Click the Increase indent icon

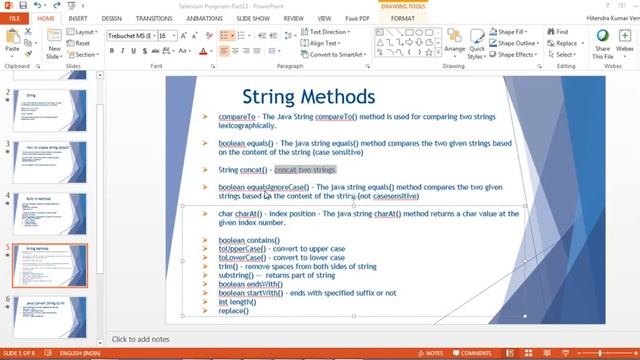(x=273, y=36)
